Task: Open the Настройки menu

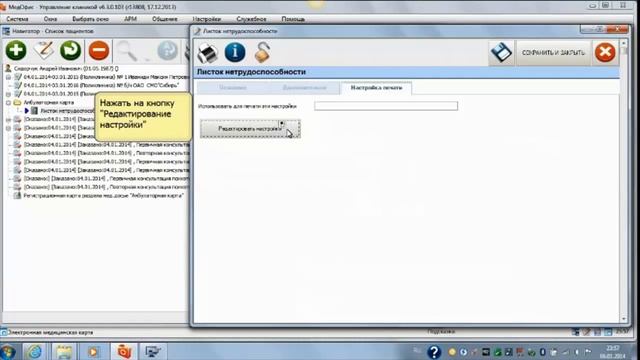Action: coord(207,19)
